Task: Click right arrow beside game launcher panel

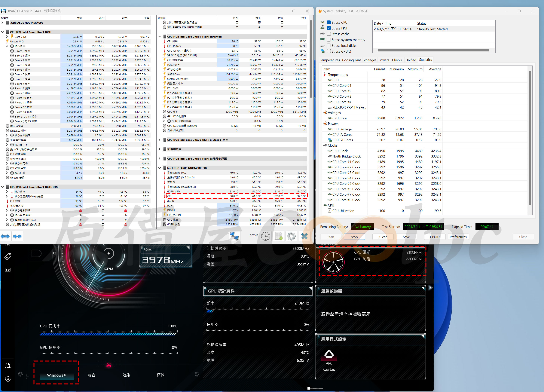Action: click(431, 287)
